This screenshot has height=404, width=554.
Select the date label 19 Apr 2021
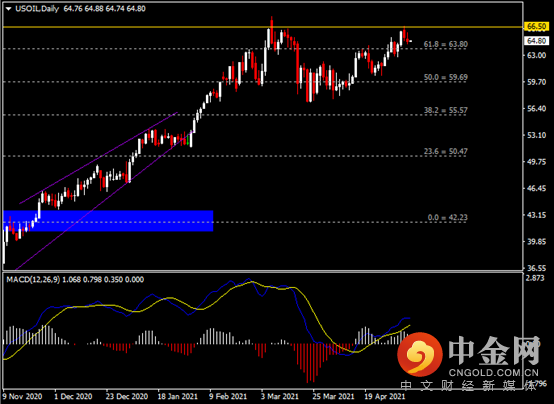[x=385, y=396]
